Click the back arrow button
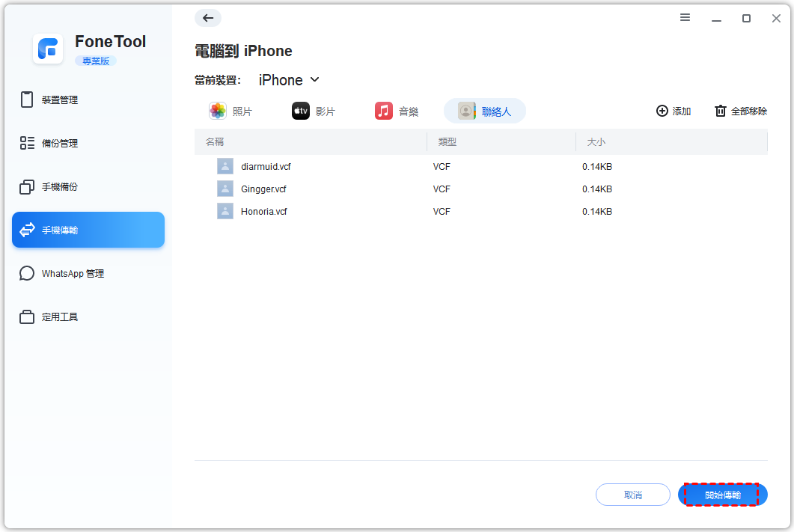Screen dimensions: 794x532 click(207, 18)
